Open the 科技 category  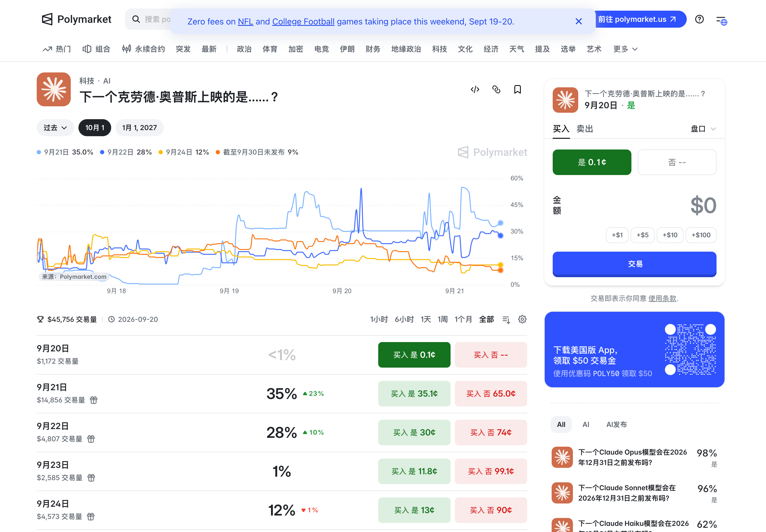pos(439,49)
